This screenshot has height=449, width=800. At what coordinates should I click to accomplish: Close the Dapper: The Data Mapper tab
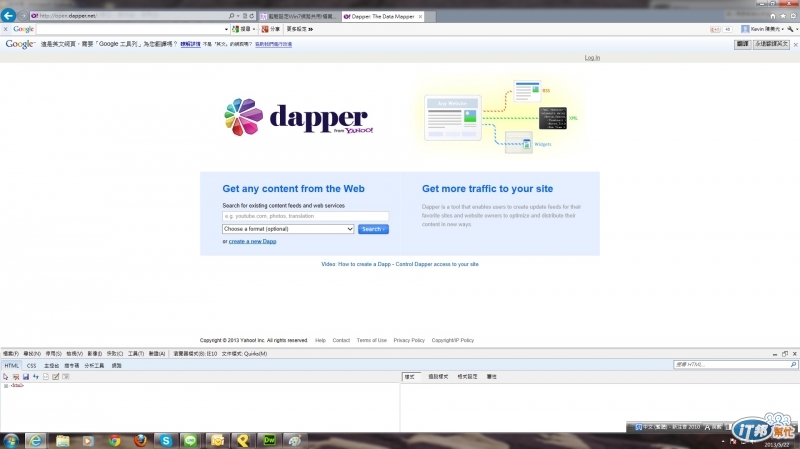click(420, 16)
